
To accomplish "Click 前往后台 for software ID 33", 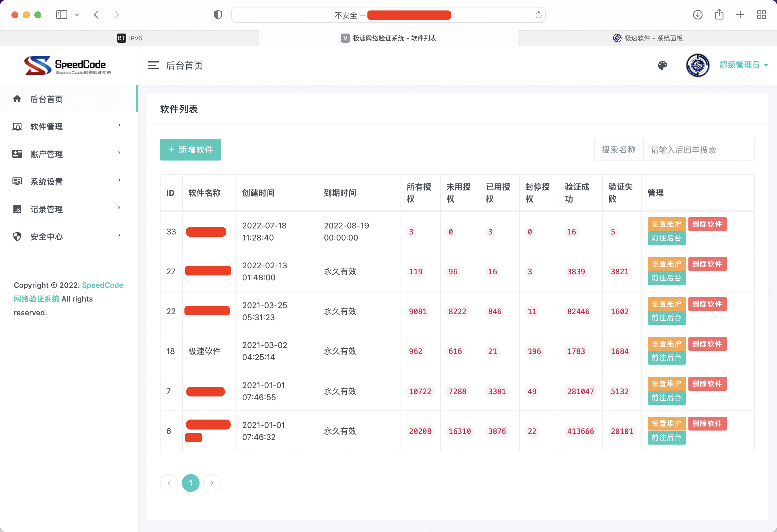I will [x=666, y=238].
